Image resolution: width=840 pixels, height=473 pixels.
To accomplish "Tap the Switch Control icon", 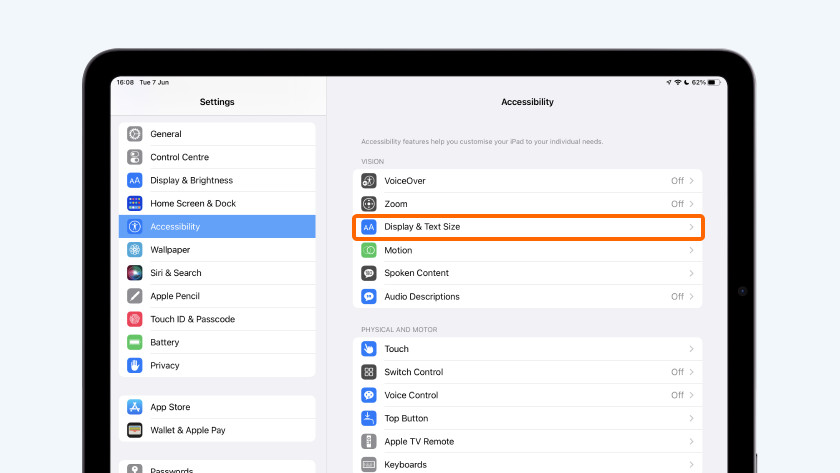I will [369, 372].
